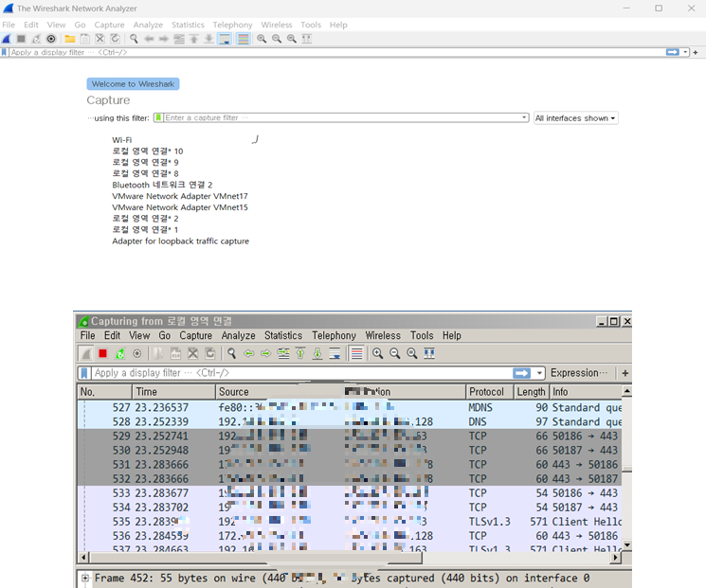Jump to the last packet with the green down arrow
The width and height of the screenshot is (706, 588).
click(317, 353)
